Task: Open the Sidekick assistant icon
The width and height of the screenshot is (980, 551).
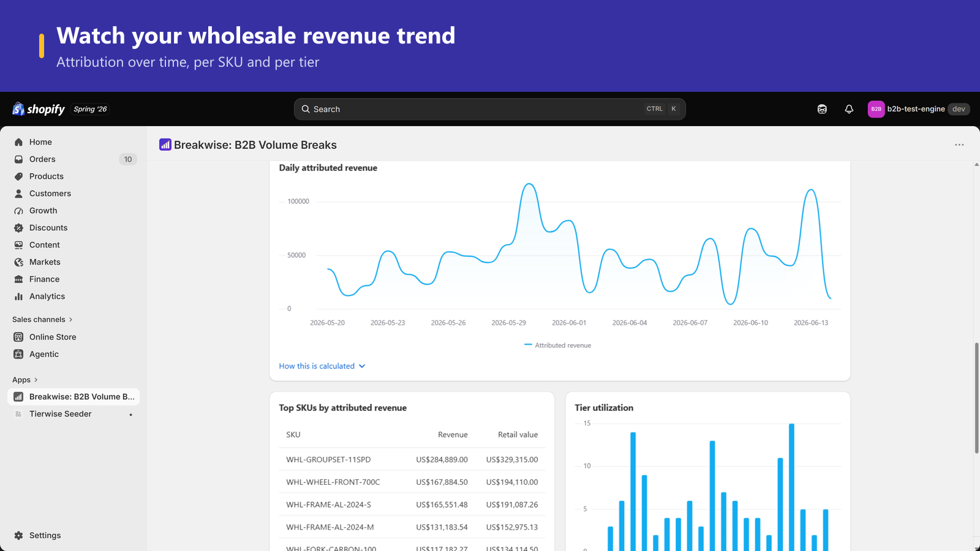Action: tap(822, 109)
